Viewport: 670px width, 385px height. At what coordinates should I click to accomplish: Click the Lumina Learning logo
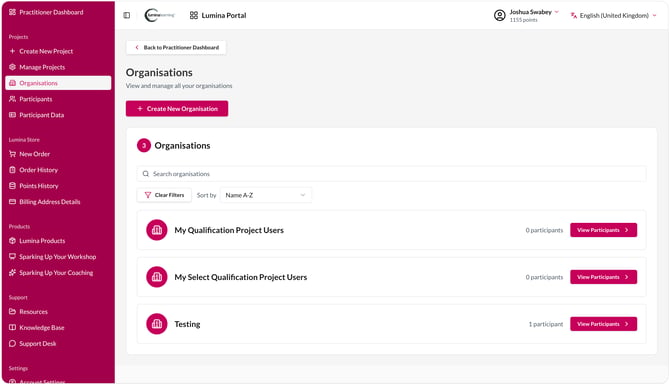click(x=160, y=15)
